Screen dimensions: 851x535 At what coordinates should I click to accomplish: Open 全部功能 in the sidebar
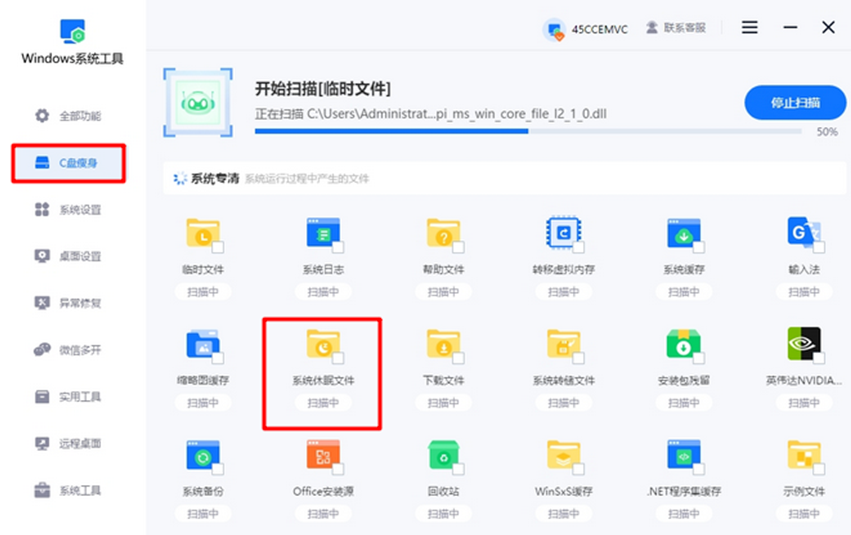tap(68, 116)
